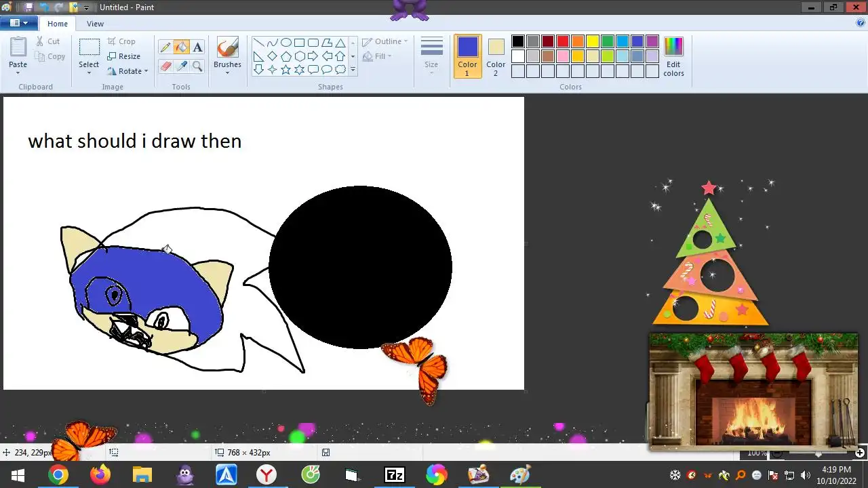Choose the Rounded rectangular callout shape
This screenshot has height=488, width=868.
(x=313, y=69)
